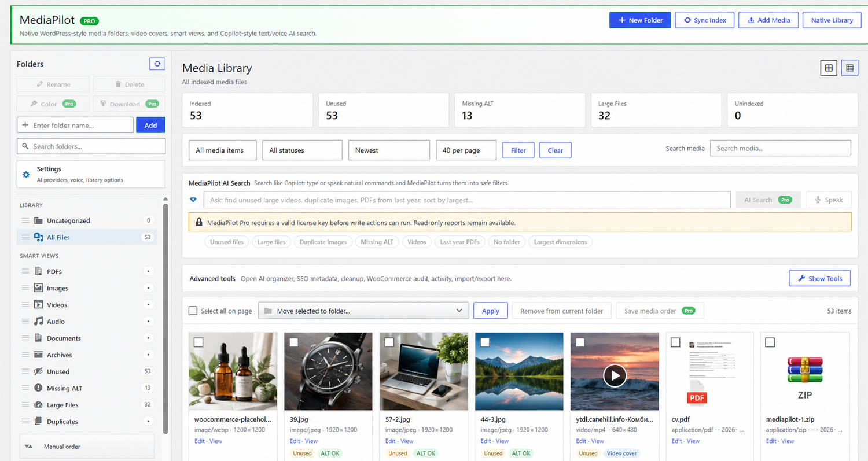Click the play icon on sunset video

pyautogui.click(x=615, y=376)
